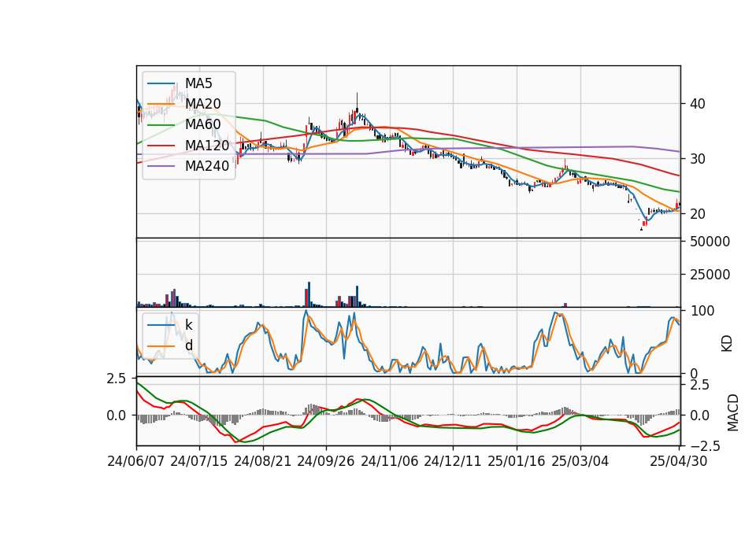The image size is (756, 543).
Task: Click the KD vertical axis title
Action: tap(727, 344)
